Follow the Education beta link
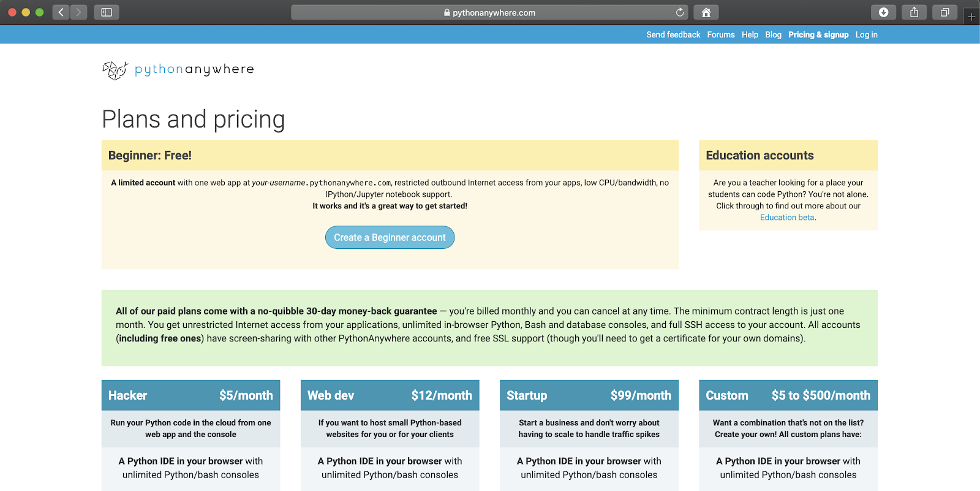Image resolution: width=980 pixels, height=491 pixels. (x=787, y=218)
